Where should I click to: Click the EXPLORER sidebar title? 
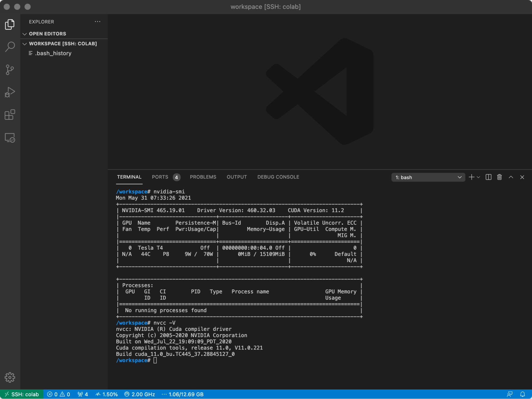click(x=42, y=22)
